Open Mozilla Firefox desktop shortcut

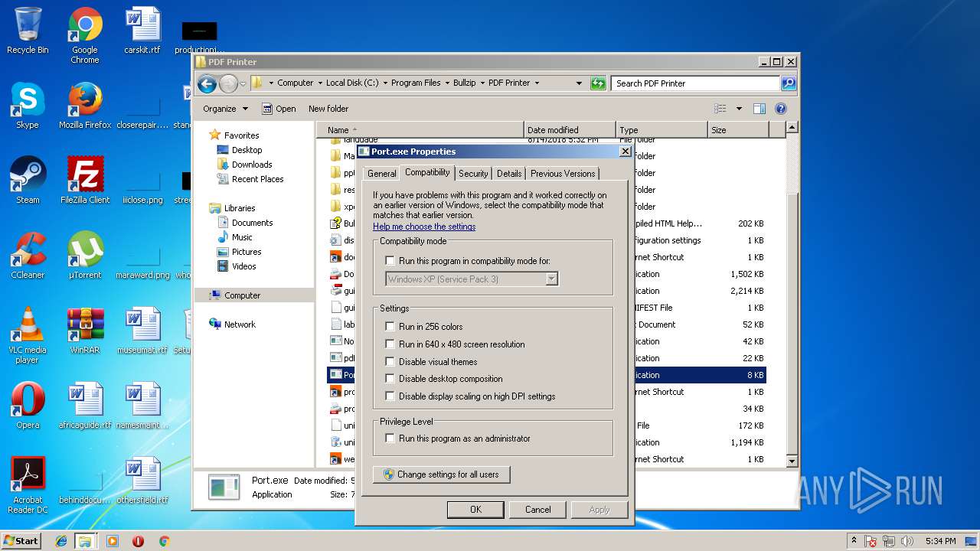click(x=85, y=106)
